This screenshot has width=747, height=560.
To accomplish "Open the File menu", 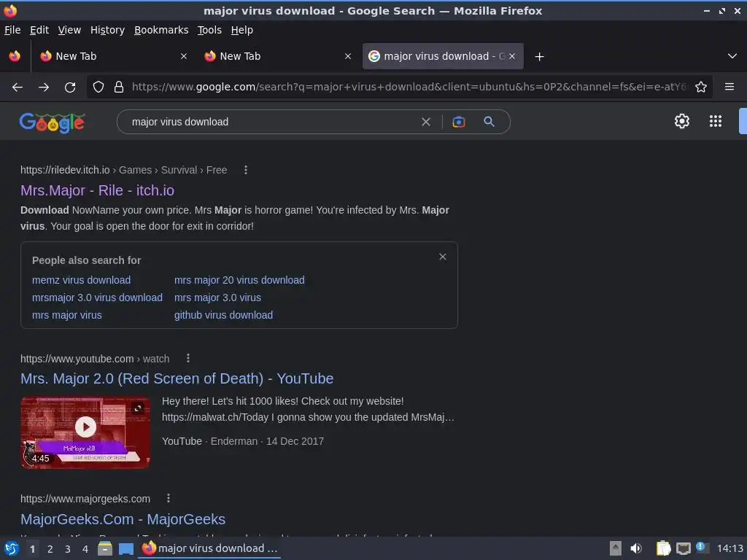I will coord(12,30).
